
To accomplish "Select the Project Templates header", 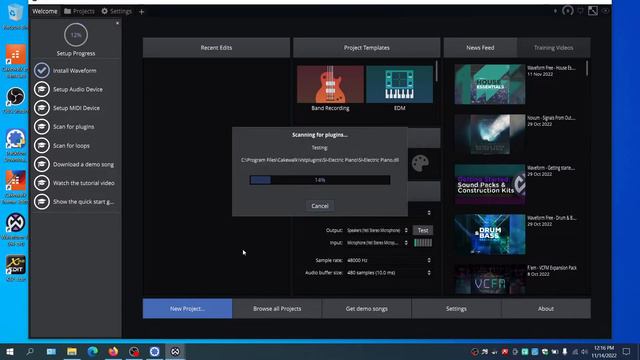I will click(x=367, y=48).
